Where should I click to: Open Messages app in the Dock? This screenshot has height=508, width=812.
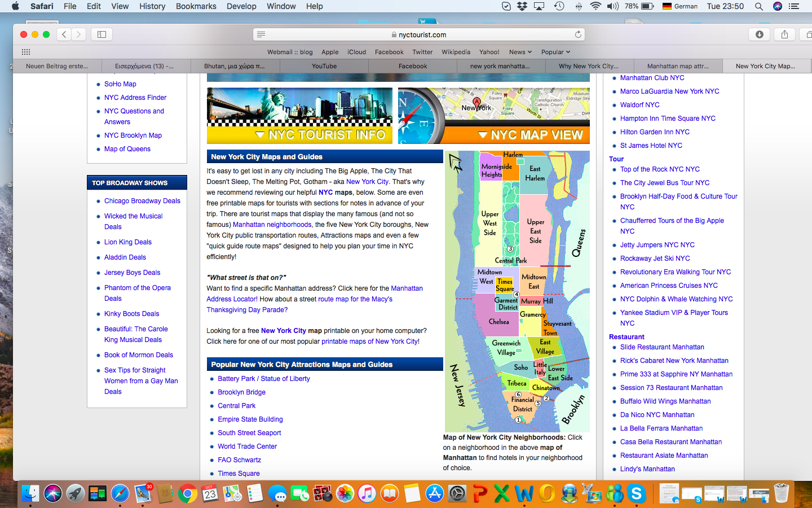tap(277, 493)
